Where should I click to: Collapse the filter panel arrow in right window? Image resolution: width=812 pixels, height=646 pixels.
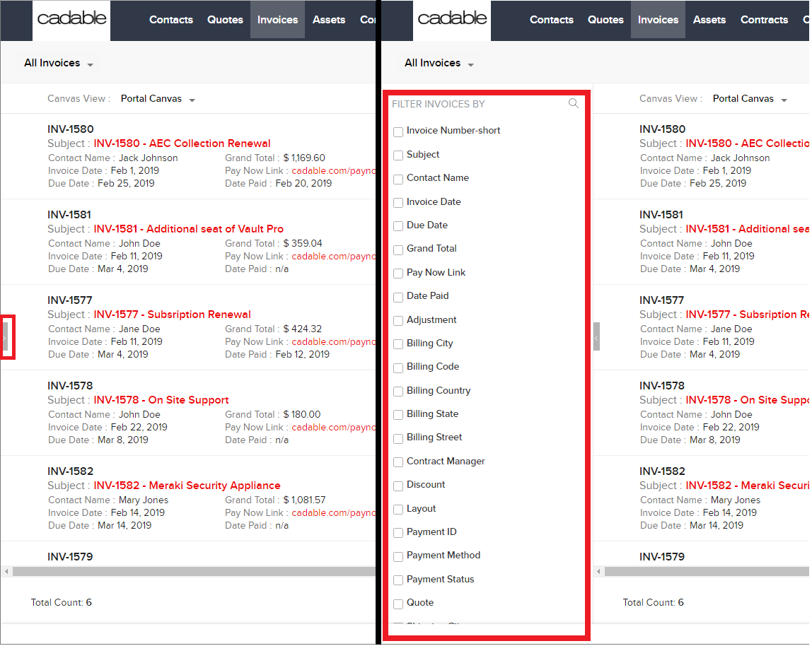click(596, 337)
